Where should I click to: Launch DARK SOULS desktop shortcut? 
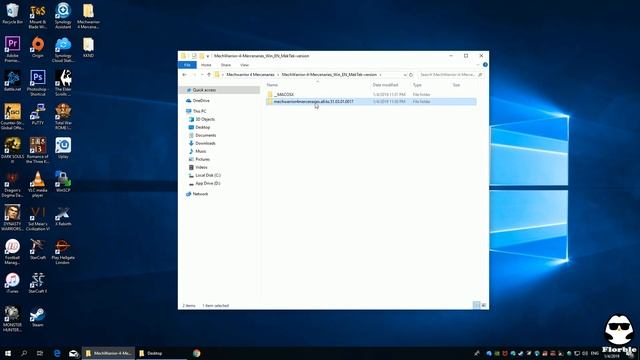(x=12, y=150)
